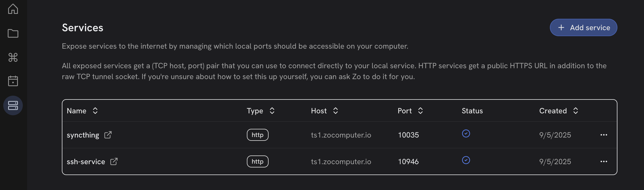The height and width of the screenshot is (190, 644).
Task: Click host ts1.zocomputer.io in ssh-service row
Action: (x=341, y=161)
